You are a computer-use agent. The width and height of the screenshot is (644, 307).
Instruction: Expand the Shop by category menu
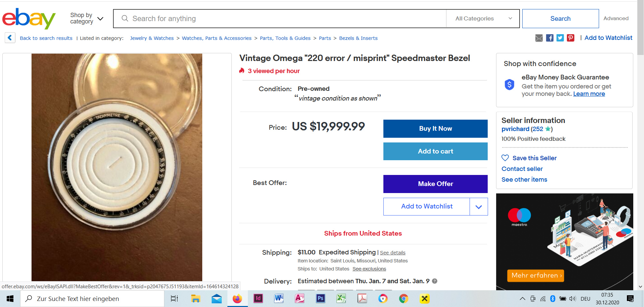pos(87,18)
